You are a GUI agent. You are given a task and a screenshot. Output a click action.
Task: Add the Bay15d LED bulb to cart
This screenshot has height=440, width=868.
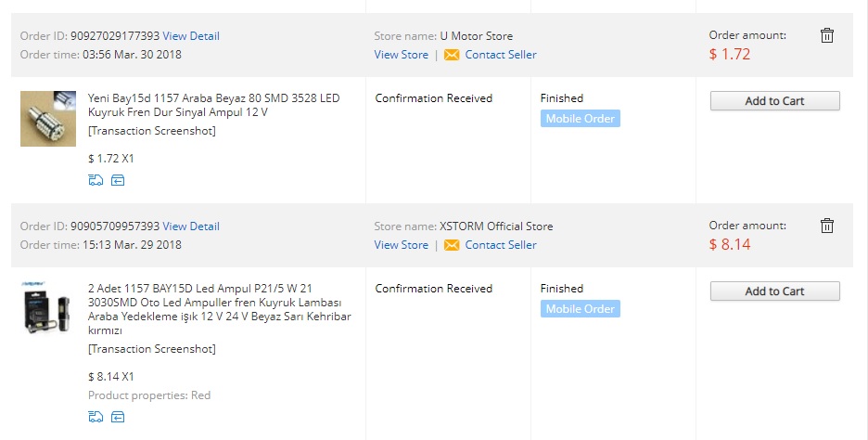coord(774,101)
